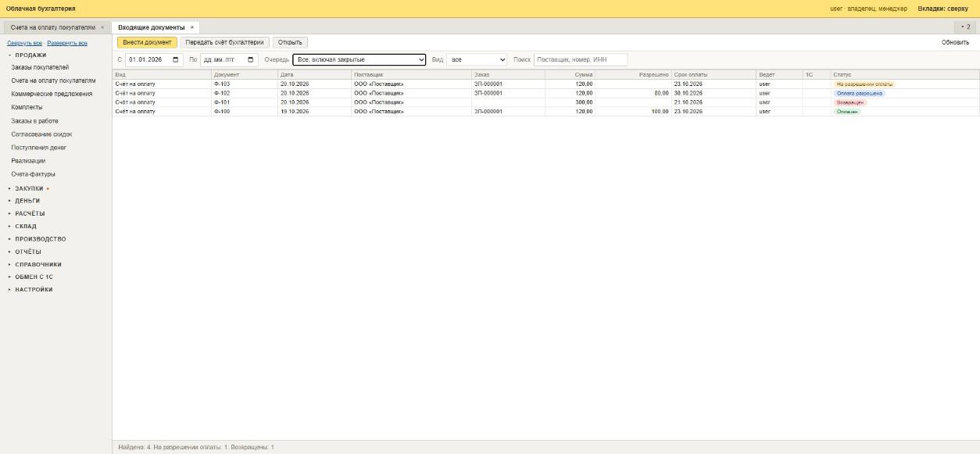This screenshot has width=980, height=454.
Task: Click the «Оплата разрешена» status badge
Action: 860,93
